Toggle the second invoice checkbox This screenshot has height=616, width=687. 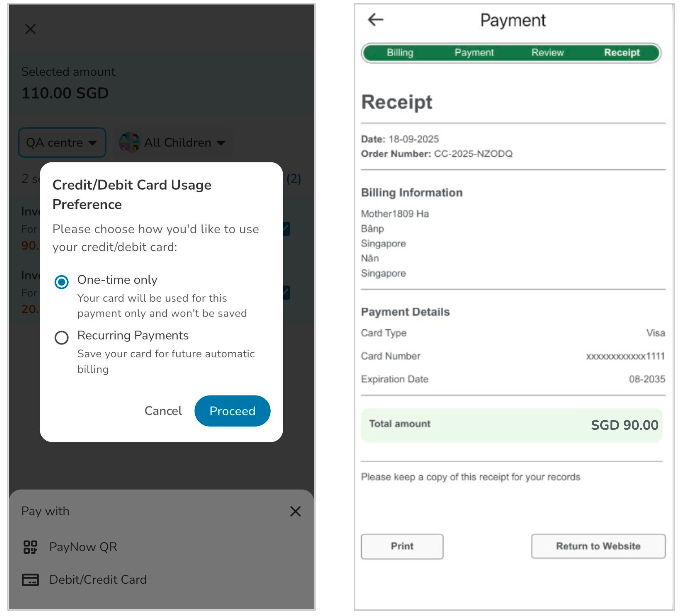coord(286,293)
